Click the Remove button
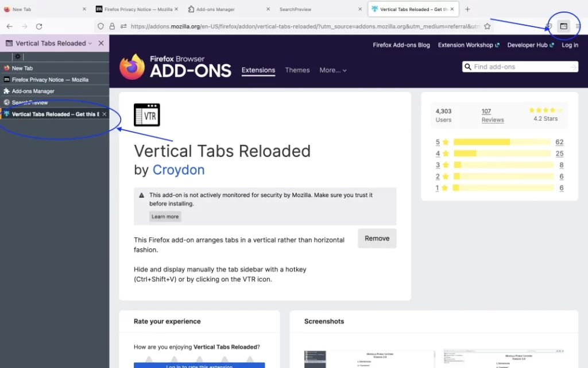The image size is (588, 368). (377, 239)
